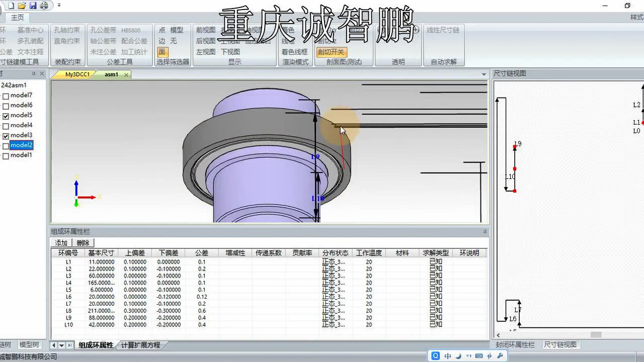Click the 多孔装配 tool
This screenshot has height=362, width=644.
pos(30,41)
